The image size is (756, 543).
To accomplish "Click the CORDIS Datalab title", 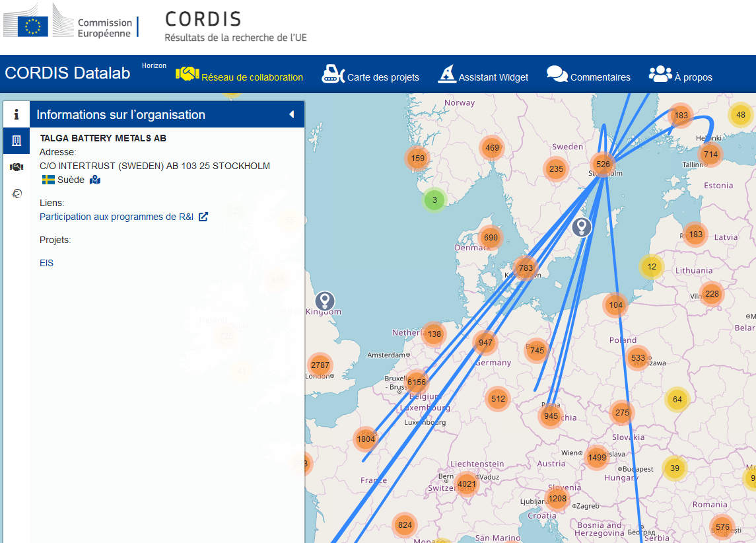I will coord(67,73).
